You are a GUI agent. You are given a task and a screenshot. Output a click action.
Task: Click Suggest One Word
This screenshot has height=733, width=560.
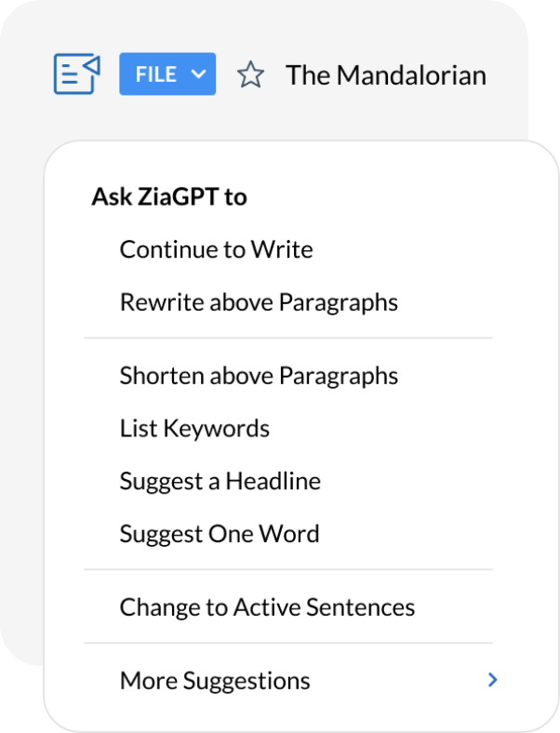click(x=219, y=534)
